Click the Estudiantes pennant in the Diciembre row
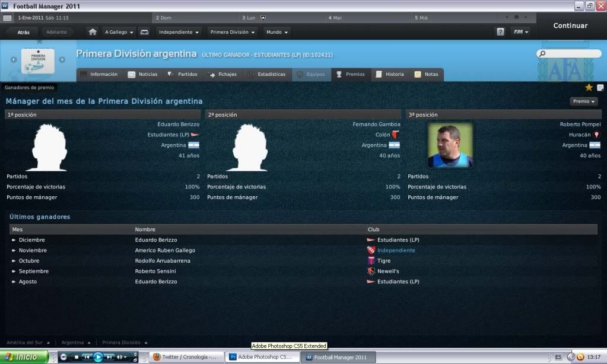Image resolution: width=607 pixels, height=364 pixels. [371, 240]
